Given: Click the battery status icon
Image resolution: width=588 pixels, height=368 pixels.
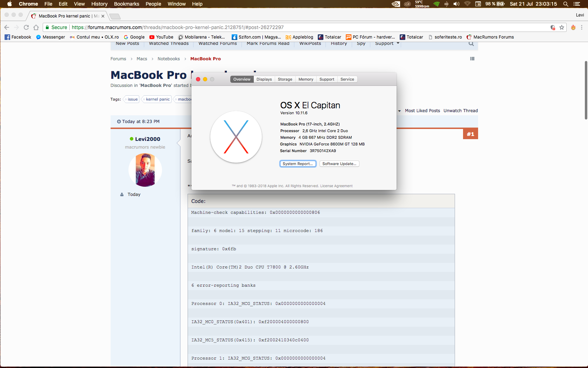Looking at the screenshot, I should click(x=500, y=4).
